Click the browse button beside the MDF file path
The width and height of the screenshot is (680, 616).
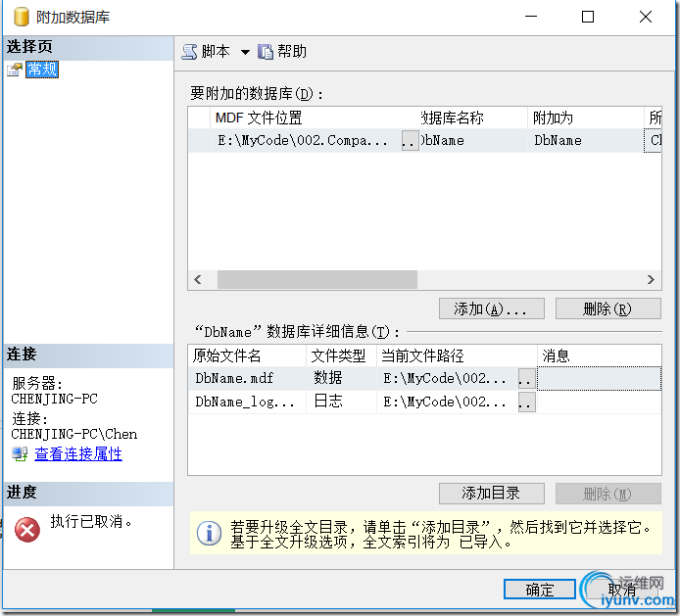[410, 141]
